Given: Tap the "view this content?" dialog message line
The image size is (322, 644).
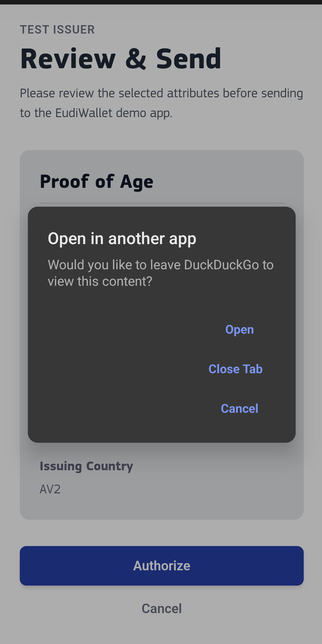Looking at the screenshot, I should tap(100, 282).
